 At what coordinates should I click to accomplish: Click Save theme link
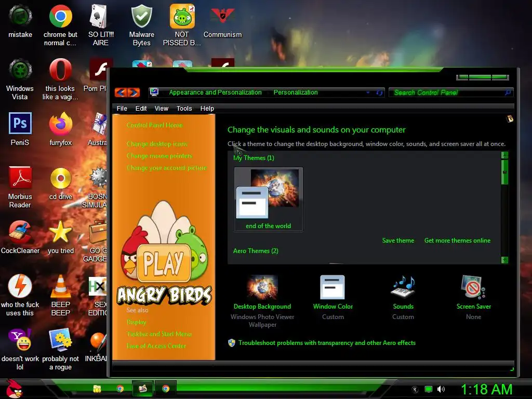pyautogui.click(x=398, y=241)
